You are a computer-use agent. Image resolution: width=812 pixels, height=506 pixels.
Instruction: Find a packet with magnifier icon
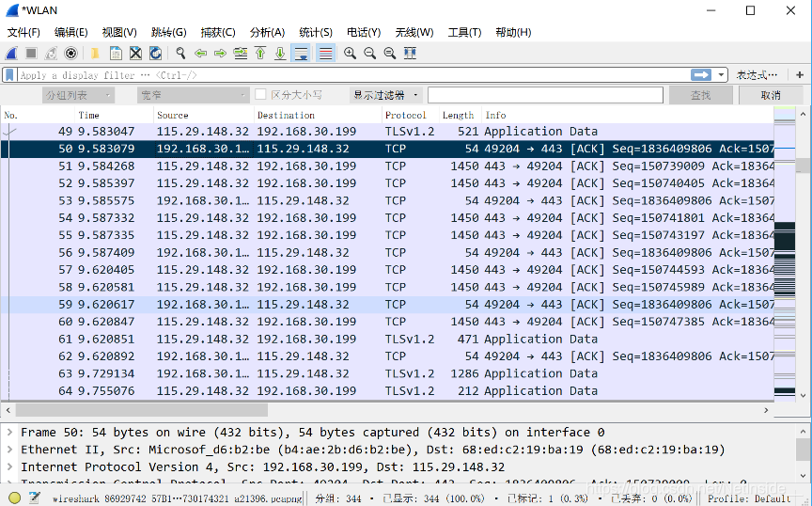(x=180, y=53)
